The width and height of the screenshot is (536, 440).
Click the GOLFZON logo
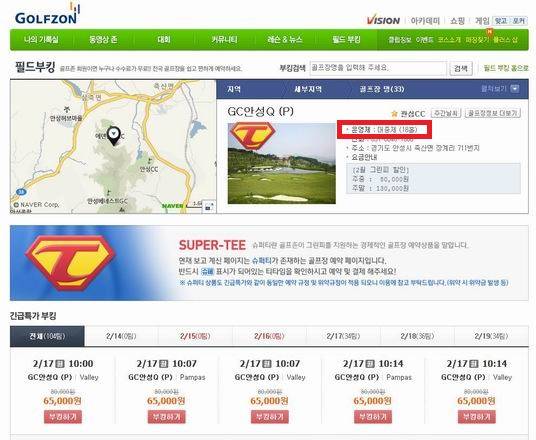[x=47, y=14]
